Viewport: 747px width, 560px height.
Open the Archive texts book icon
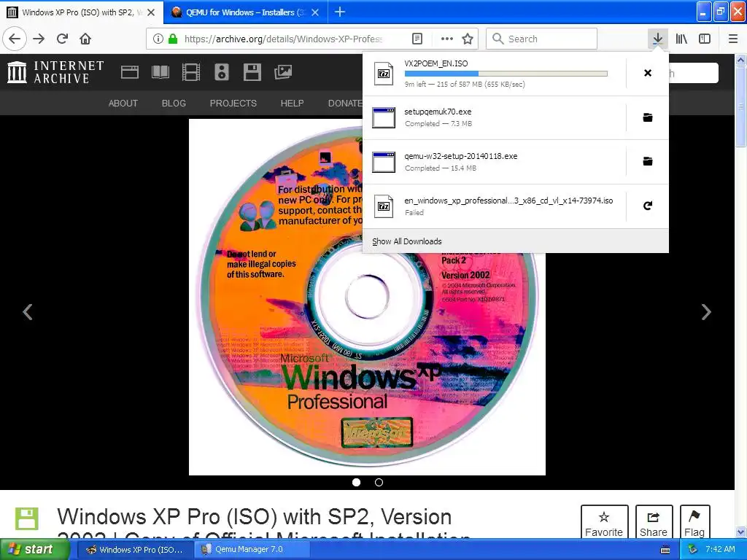pos(160,72)
